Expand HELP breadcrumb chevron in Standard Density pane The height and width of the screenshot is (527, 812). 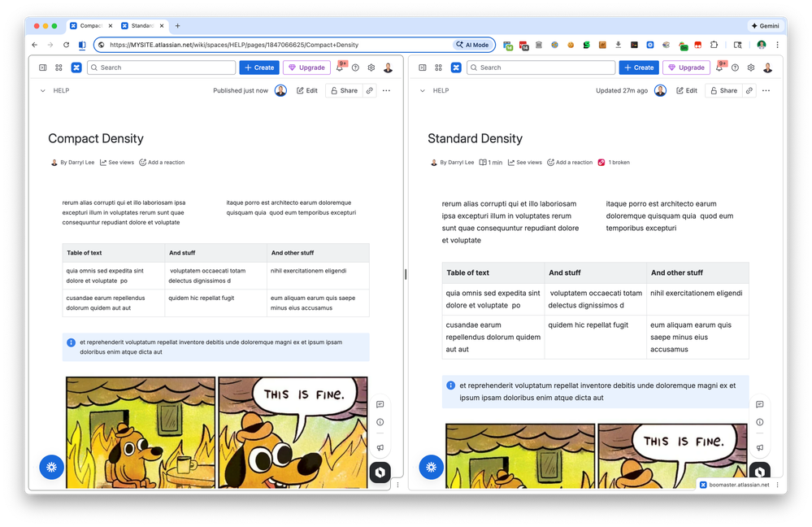click(x=422, y=91)
